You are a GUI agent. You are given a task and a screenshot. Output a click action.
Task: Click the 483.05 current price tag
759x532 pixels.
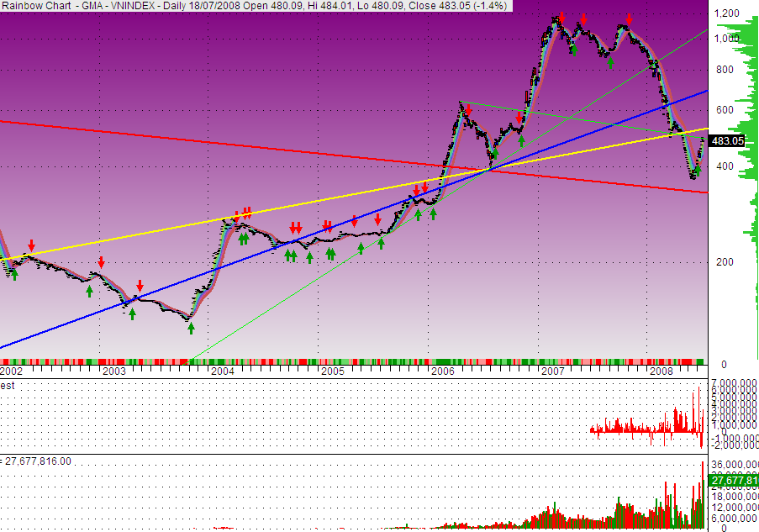tap(727, 141)
